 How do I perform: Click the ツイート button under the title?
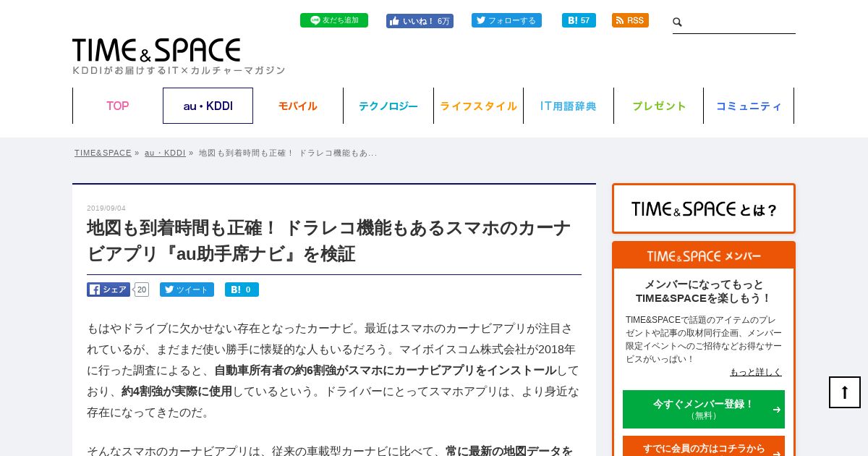coord(187,290)
